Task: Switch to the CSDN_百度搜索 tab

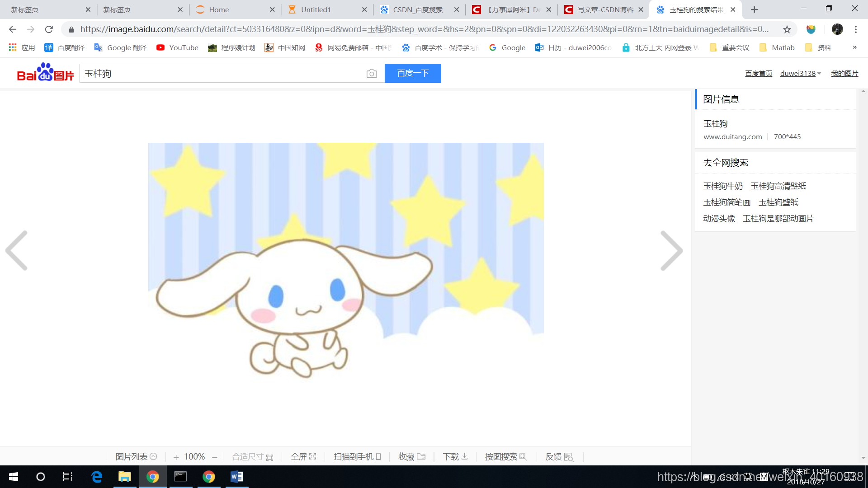Action: (420, 9)
